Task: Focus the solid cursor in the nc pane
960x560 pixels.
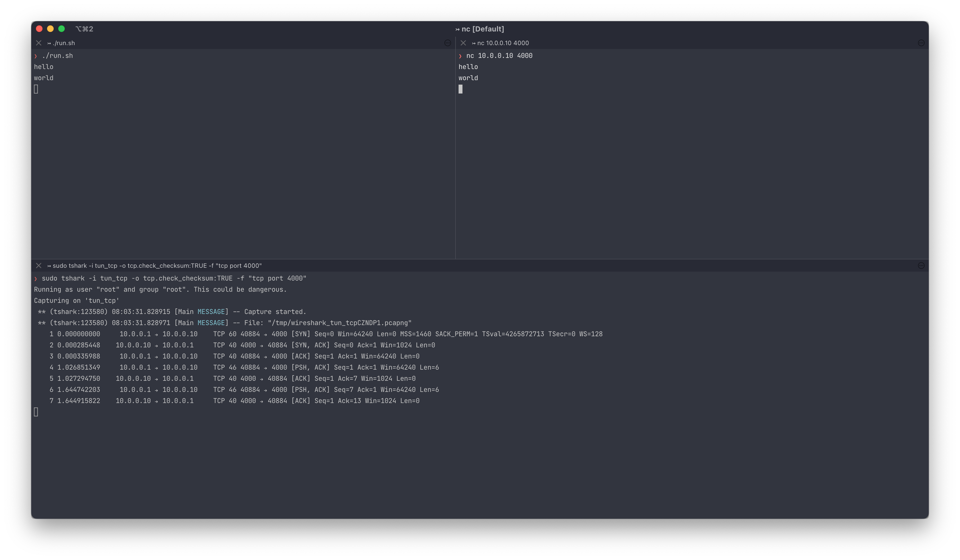Action: 460,89
